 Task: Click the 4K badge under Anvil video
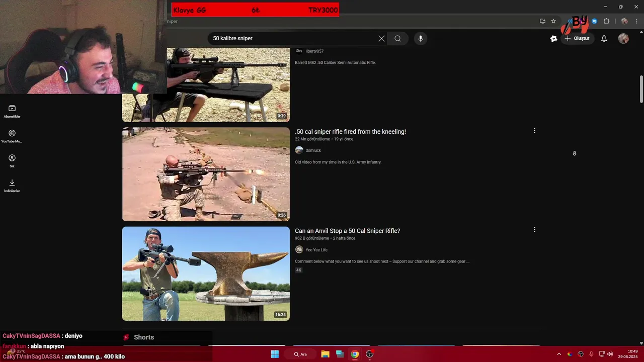[x=298, y=270]
